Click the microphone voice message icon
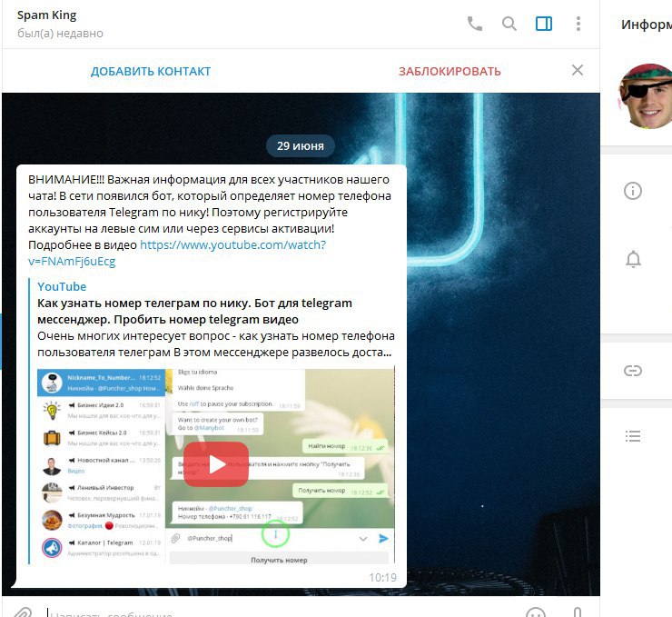The height and width of the screenshot is (617, 672). click(x=578, y=612)
